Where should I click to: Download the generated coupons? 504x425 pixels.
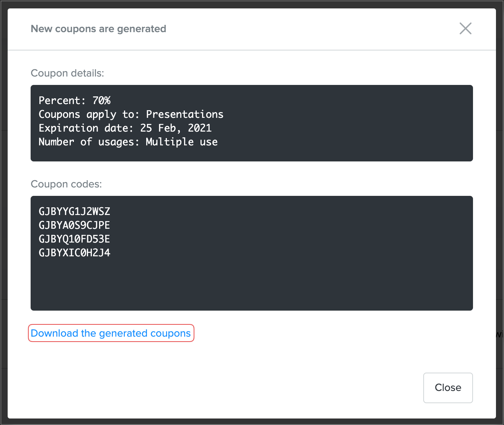coord(111,333)
